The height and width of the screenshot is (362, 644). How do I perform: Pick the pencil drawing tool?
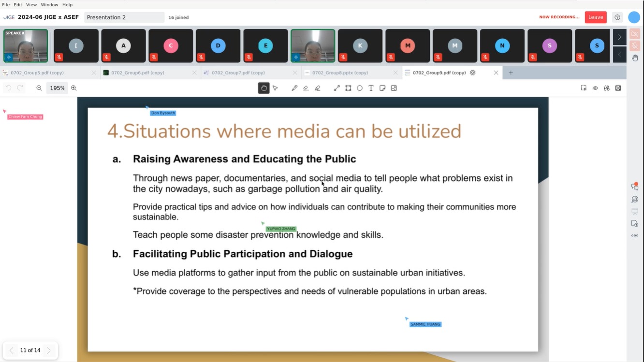pos(294,88)
